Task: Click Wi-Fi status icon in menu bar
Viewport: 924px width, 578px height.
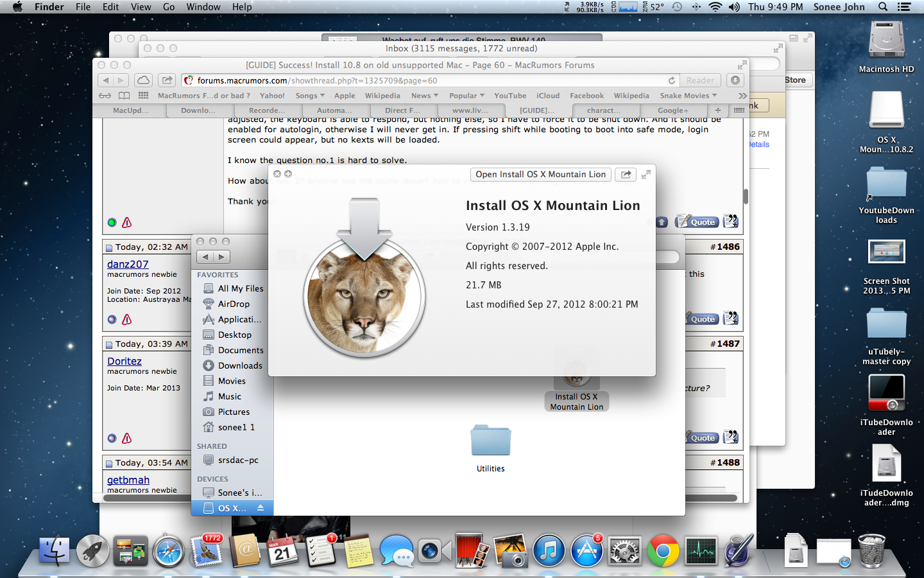Action: (x=715, y=7)
